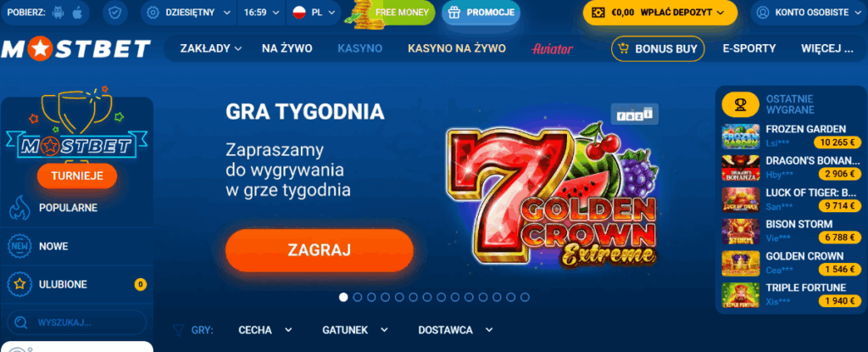Select the first carousel slide dot

click(x=343, y=297)
